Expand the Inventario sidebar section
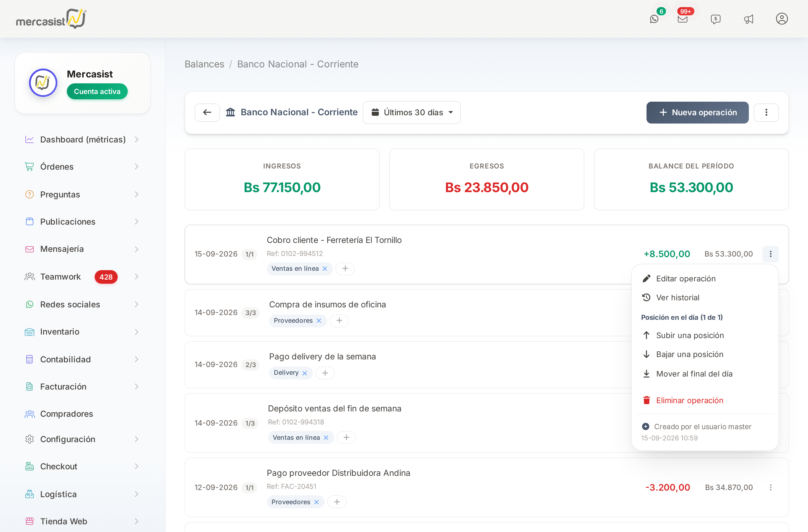Image resolution: width=808 pixels, height=532 pixels. (82, 332)
